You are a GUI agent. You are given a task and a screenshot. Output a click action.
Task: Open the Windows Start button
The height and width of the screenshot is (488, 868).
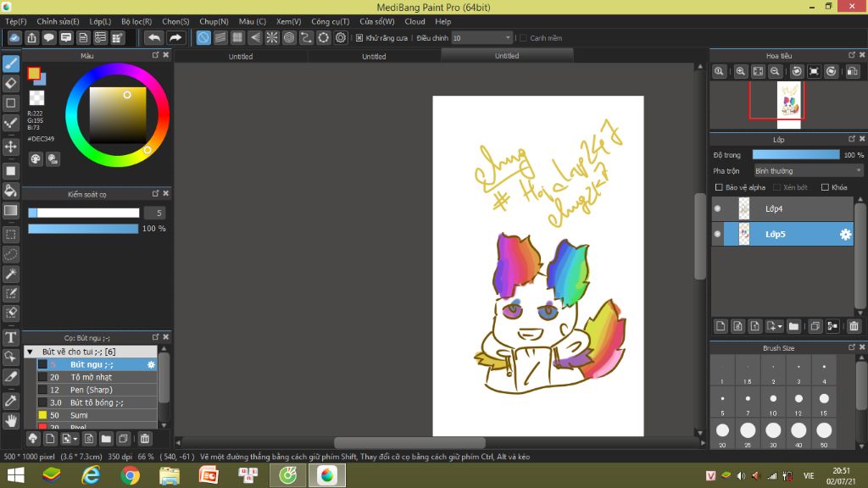click(x=15, y=475)
